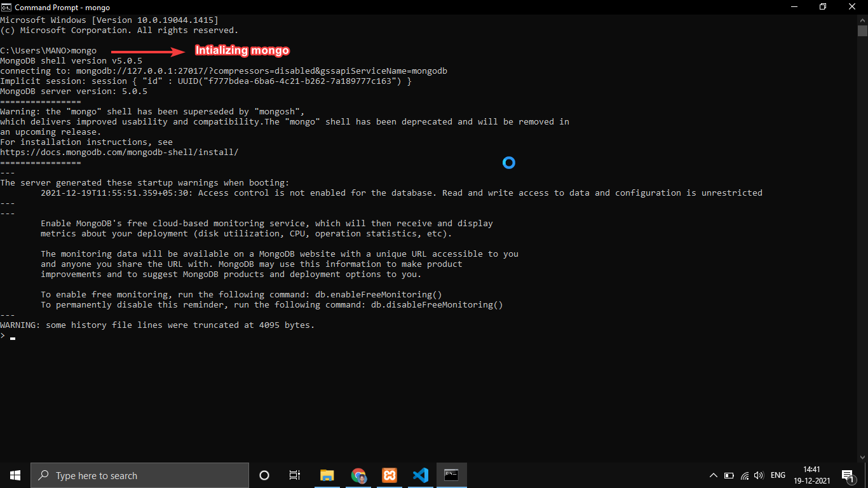Open the Command Prompt window system menu icon
This screenshot has width=868, height=488.
[x=7, y=7]
